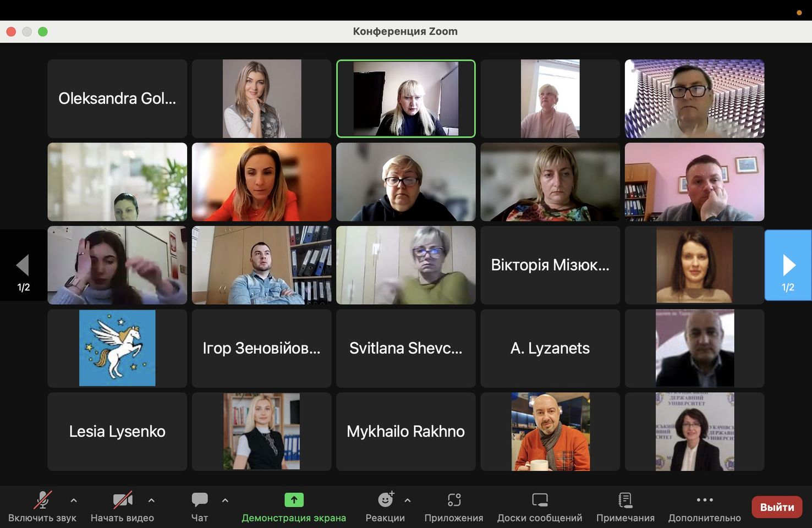Start camera using Начать видео icon
This screenshot has height=528, width=812.
pyautogui.click(x=122, y=500)
